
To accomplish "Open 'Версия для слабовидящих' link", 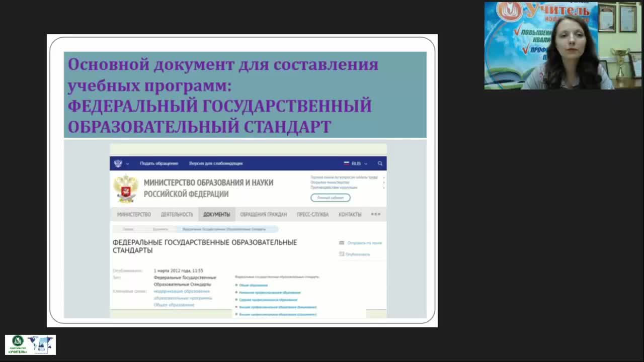I will (x=216, y=163).
